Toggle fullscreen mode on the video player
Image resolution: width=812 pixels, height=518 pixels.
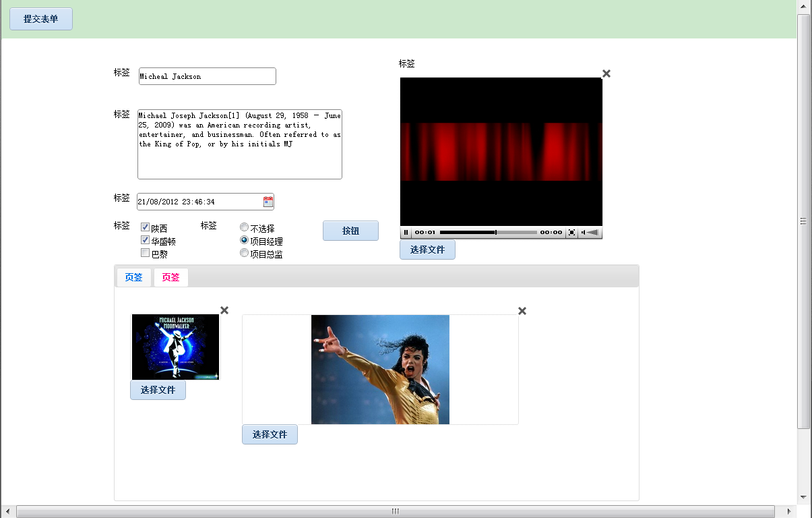572,233
